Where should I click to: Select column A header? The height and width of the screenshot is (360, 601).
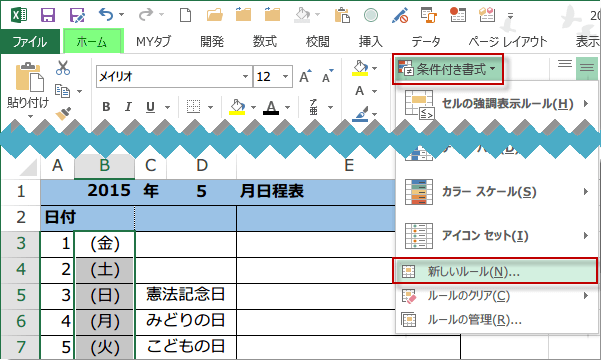57,166
